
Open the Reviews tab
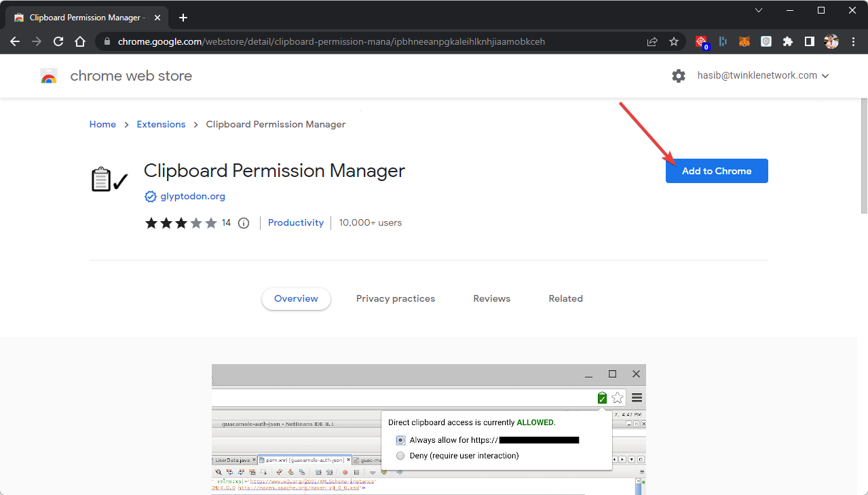point(492,298)
